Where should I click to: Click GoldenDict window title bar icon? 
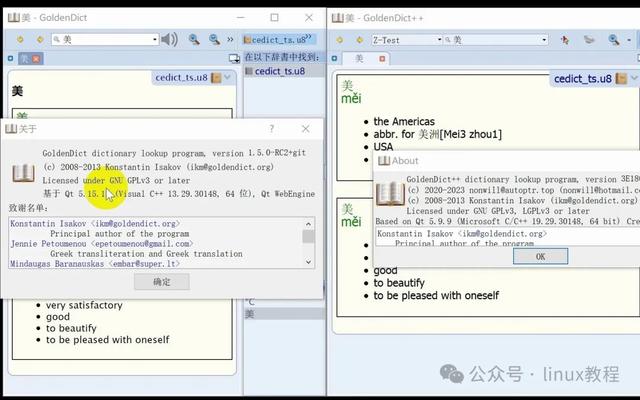13,18
